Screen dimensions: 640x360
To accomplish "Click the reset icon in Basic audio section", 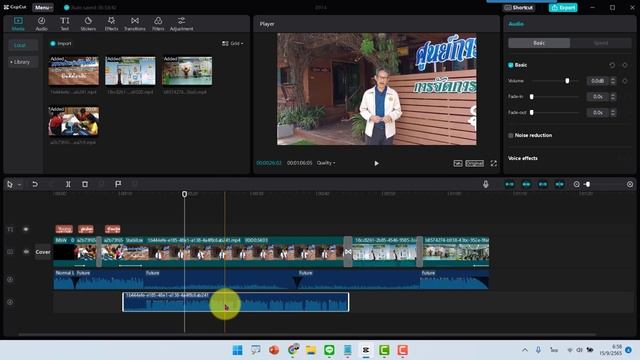I will pos(612,65).
